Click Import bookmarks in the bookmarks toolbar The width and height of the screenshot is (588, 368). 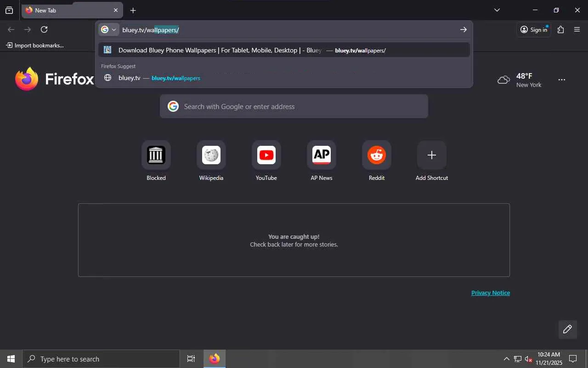coord(35,45)
